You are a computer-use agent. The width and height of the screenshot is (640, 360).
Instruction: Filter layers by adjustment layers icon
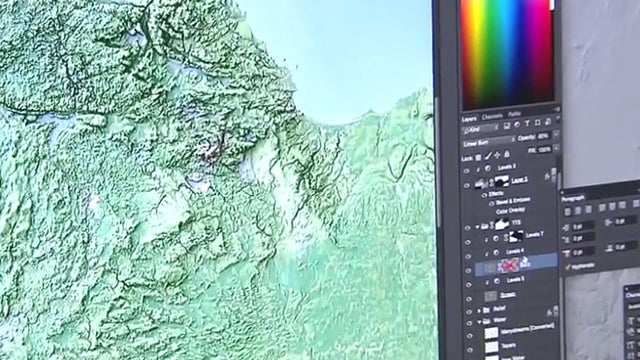point(517,124)
